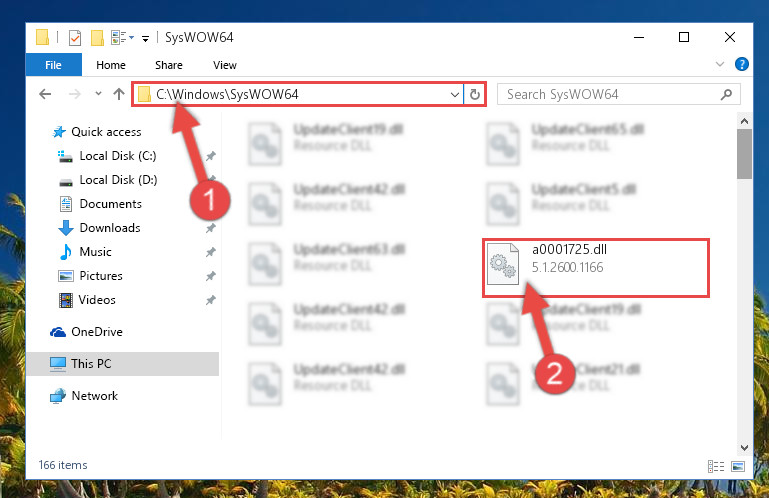Open the File ribbon tab

pos(53,65)
